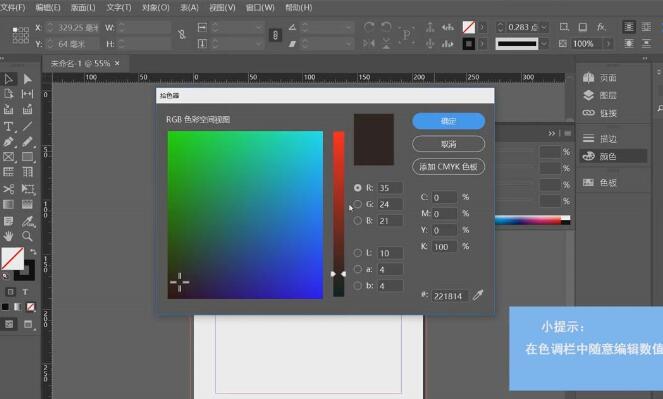
Task: Select the Gap tool
Action: coord(27,94)
